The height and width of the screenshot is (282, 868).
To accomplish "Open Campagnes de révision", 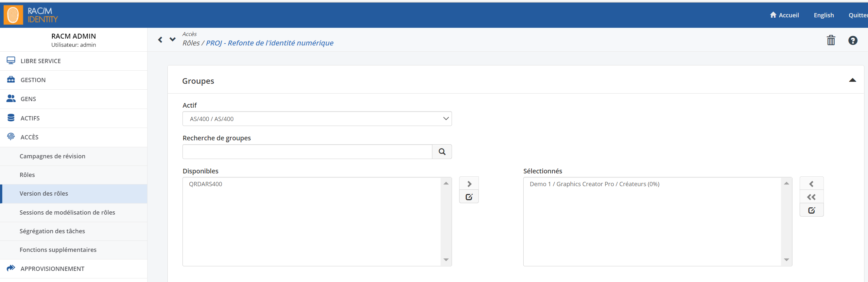I will [74, 156].
